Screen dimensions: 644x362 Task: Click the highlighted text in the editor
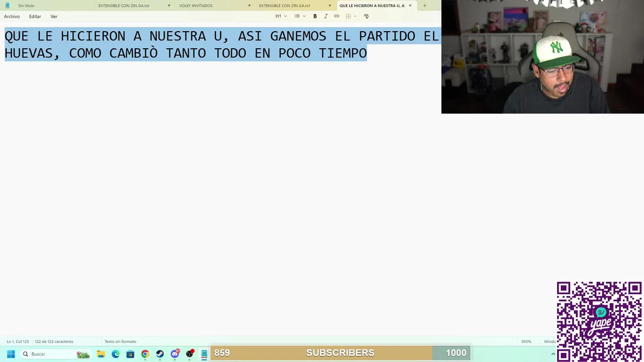[x=221, y=44]
